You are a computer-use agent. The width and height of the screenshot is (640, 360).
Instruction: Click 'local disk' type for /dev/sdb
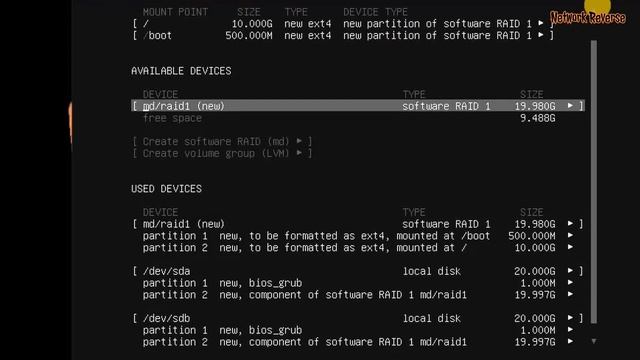[432, 318]
